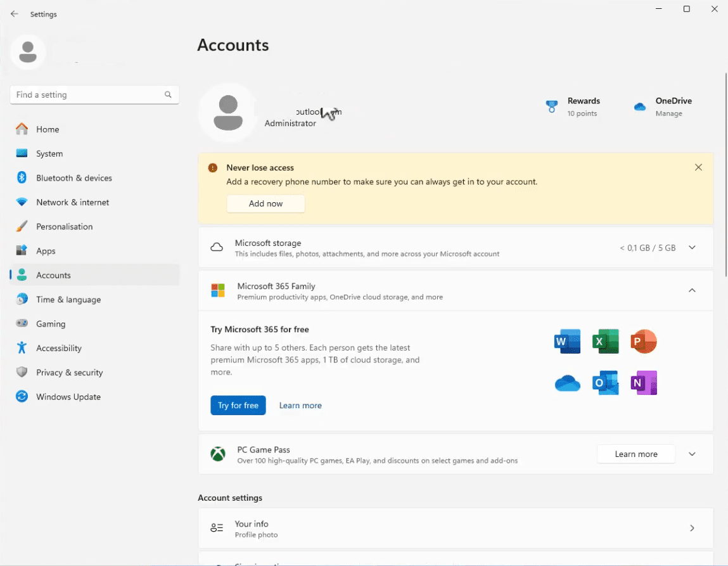This screenshot has height=566, width=728.
Task: Click the Xbox PC Game Pass icon
Action: pyautogui.click(x=218, y=454)
